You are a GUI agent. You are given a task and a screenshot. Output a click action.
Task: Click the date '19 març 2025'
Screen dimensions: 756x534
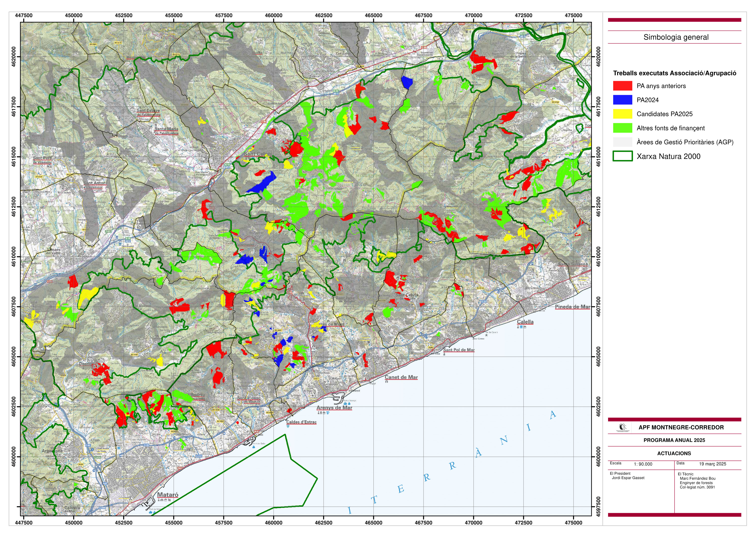(713, 464)
